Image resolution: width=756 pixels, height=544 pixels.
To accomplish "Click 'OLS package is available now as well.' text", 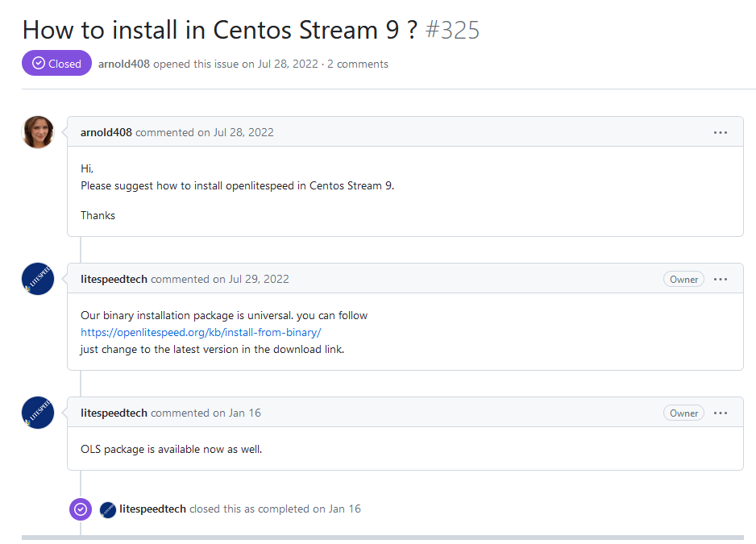I will pyautogui.click(x=171, y=450).
